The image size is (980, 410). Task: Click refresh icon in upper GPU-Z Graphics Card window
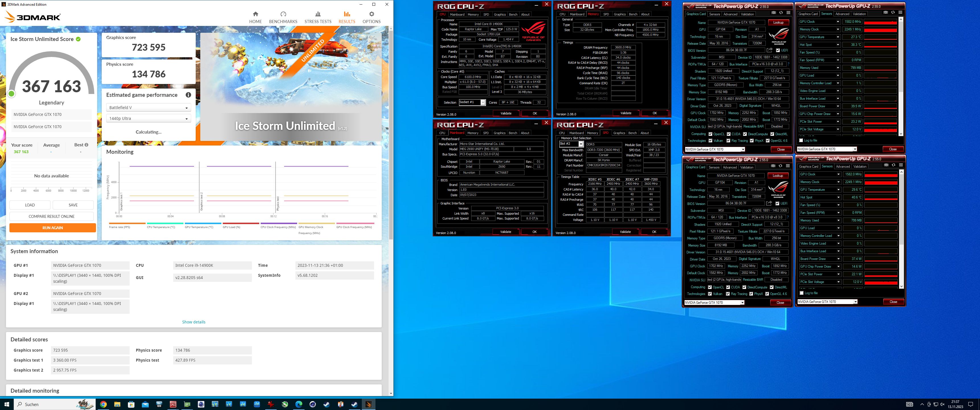pyautogui.click(x=781, y=13)
